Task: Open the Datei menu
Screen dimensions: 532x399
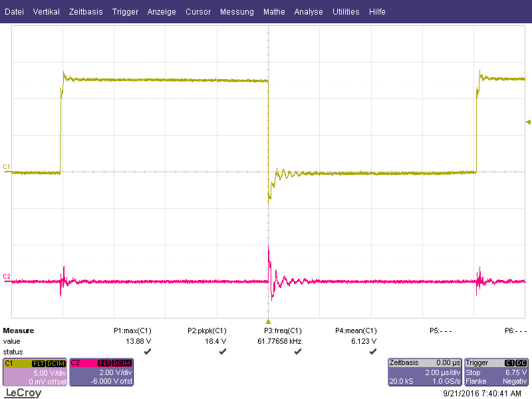Action: point(14,12)
